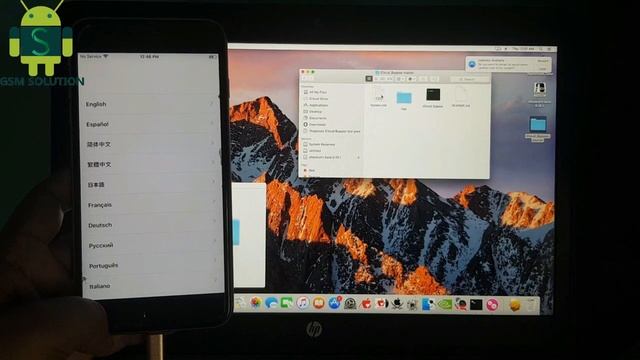Select the white text document in Finder

click(461, 95)
